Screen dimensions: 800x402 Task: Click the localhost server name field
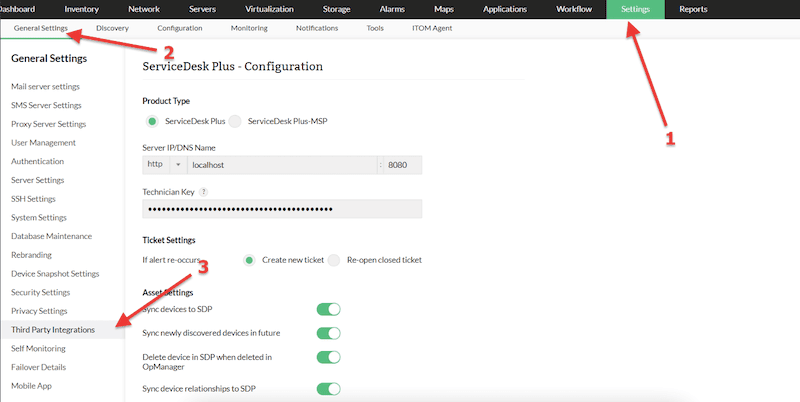282,165
